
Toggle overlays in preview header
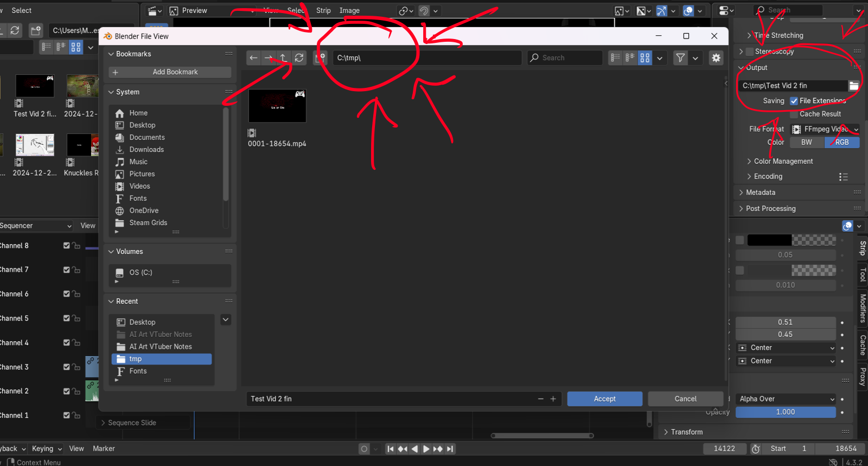coord(688,10)
